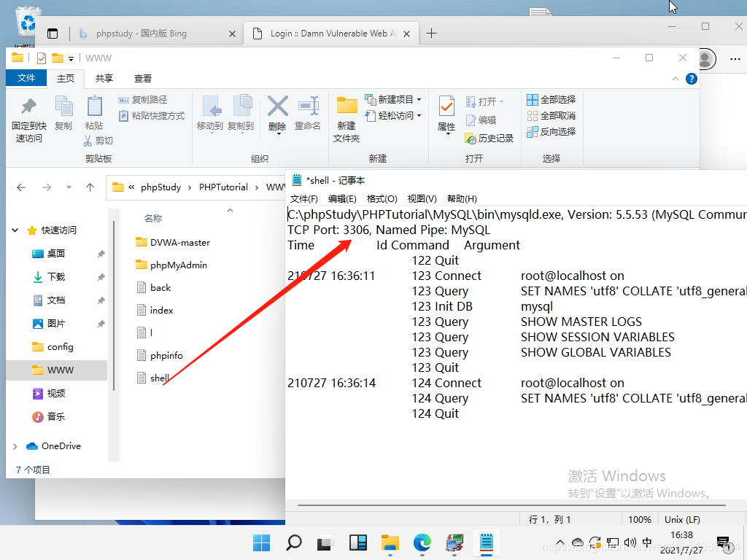Open the Open (打开) dropdown in ribbon
Viewport: 747px width, 560px height.
[484, 101]
